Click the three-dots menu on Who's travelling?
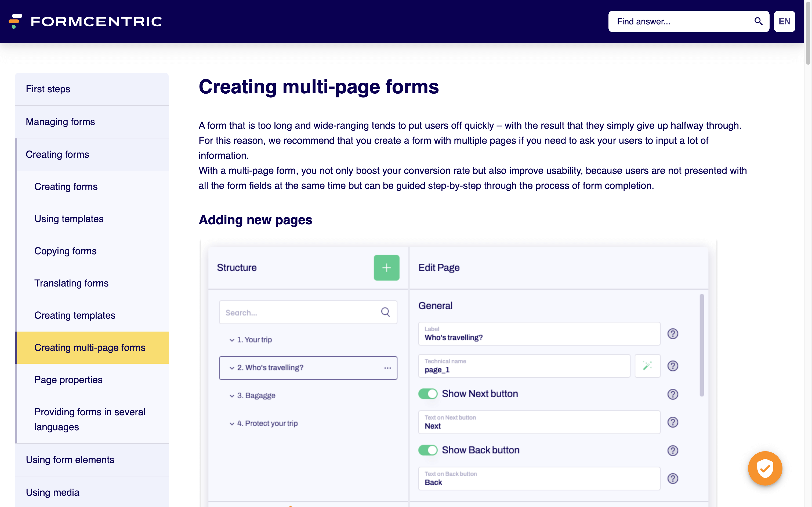Viewport: 812px width, 507px height. click(387, 368)
